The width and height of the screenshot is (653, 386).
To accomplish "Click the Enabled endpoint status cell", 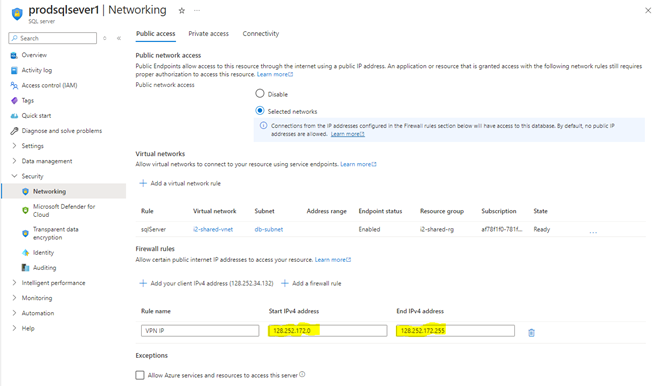I will pyautogui.click(x=369, y=229).
